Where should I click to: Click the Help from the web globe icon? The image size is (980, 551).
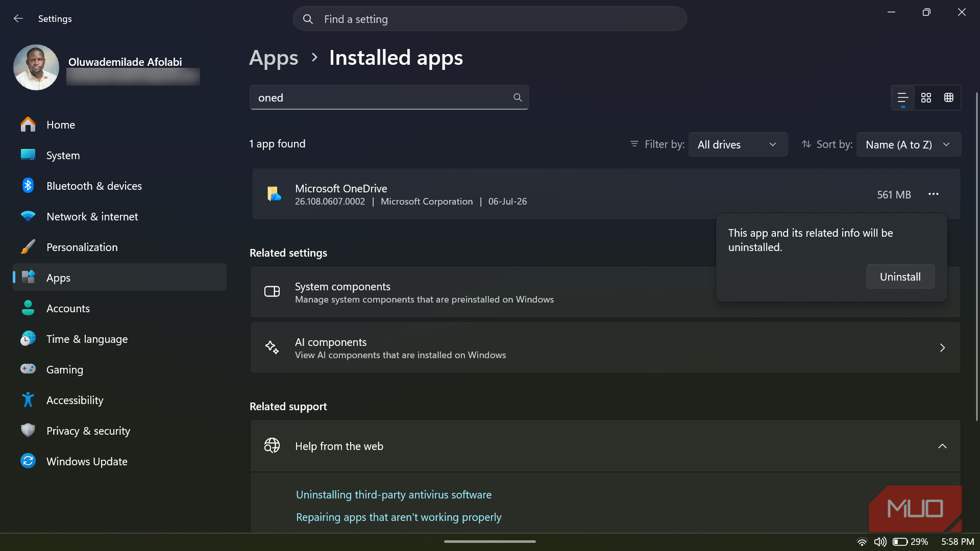tap(272, 445)
